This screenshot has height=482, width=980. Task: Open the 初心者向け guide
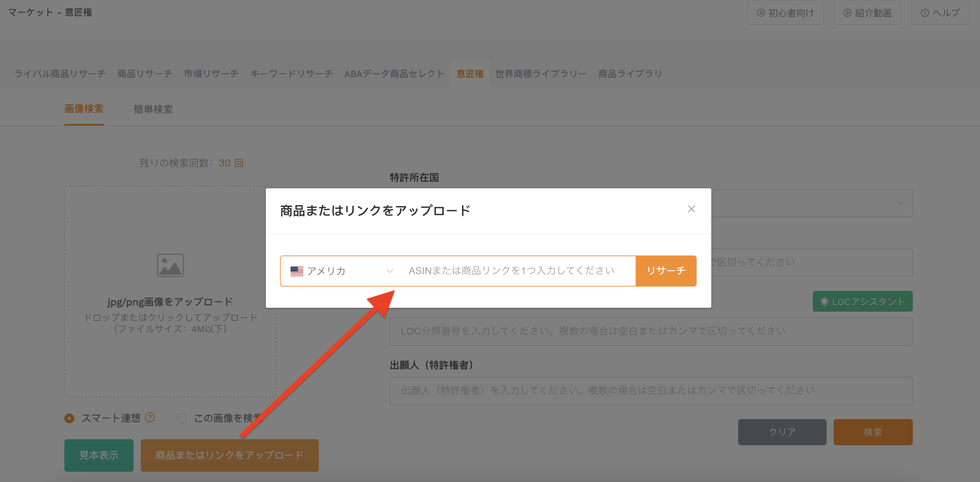785,13
